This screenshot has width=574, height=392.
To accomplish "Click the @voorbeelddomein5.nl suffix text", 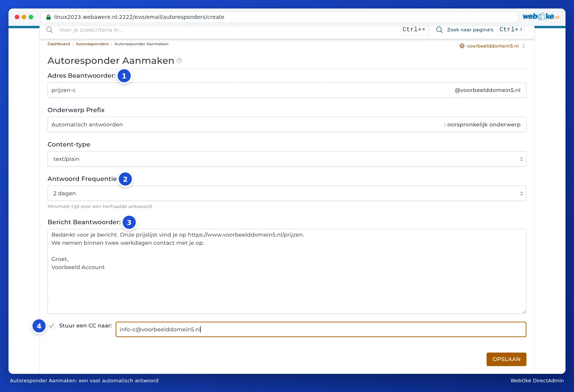I will click(487, 90).
